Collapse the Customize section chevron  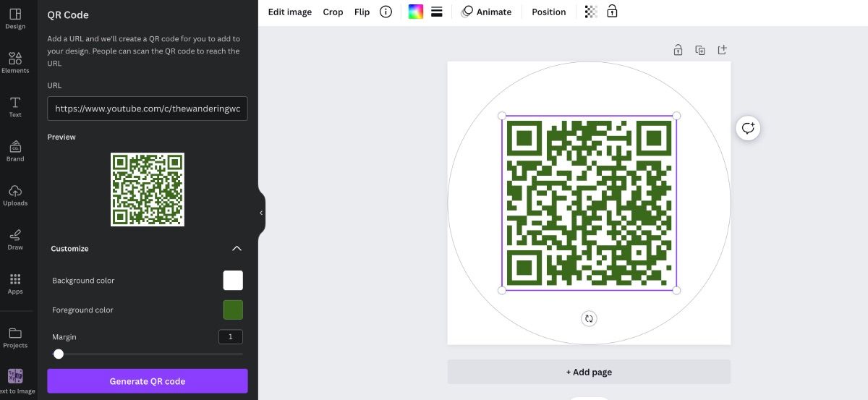pyautogui.click(x=237, y=248)
